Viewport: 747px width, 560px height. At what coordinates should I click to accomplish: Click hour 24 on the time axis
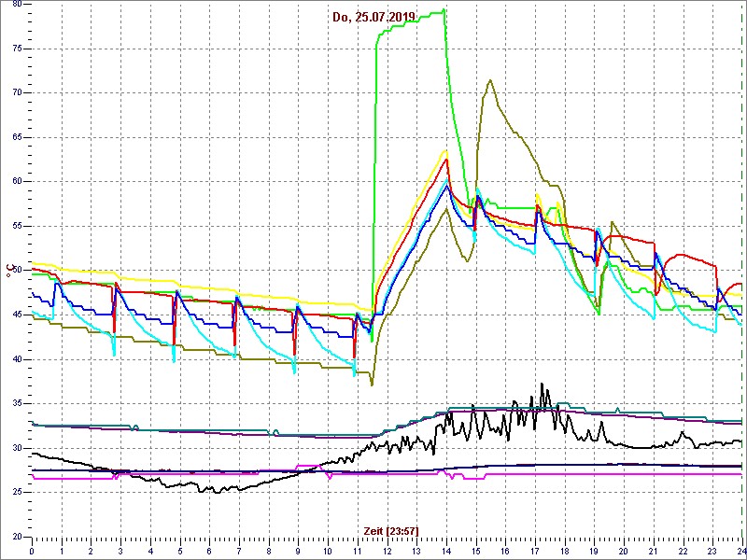[x=740, y=551]
